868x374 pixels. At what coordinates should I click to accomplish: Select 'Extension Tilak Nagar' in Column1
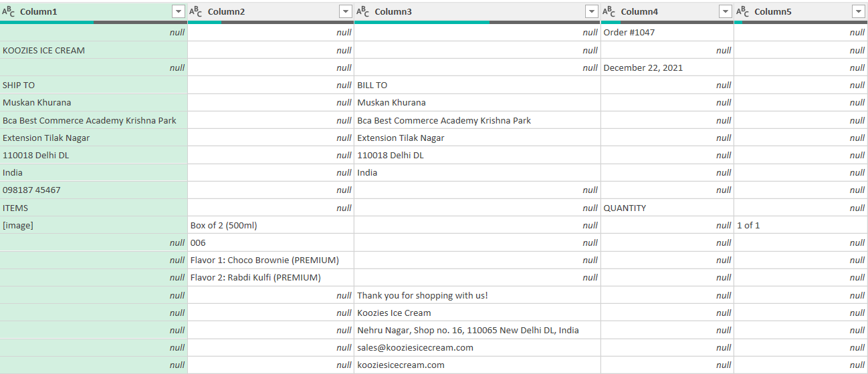click(x=94, y=138)
